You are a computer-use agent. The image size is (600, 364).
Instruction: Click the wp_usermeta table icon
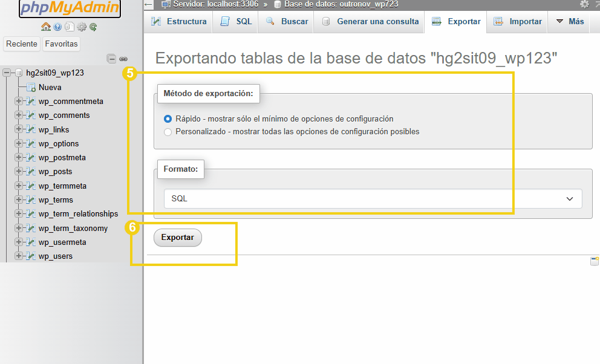pyautogui.click(x=31, y=242)
